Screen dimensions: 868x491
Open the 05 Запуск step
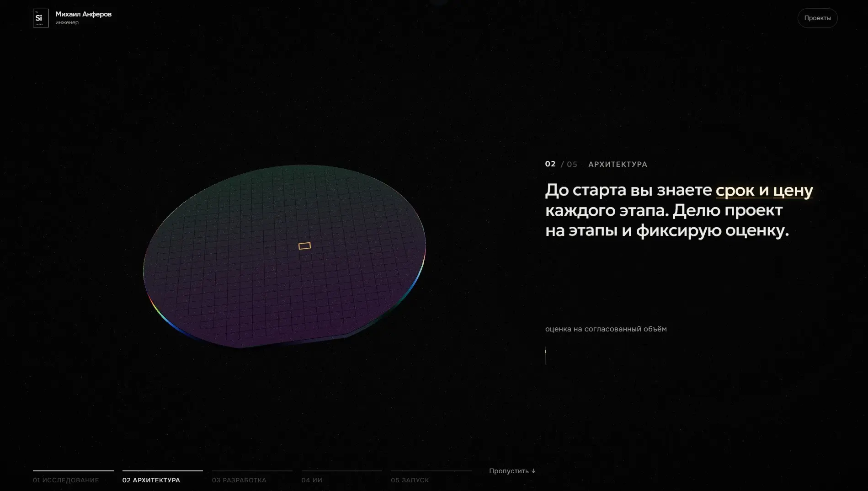click(431, 478)
